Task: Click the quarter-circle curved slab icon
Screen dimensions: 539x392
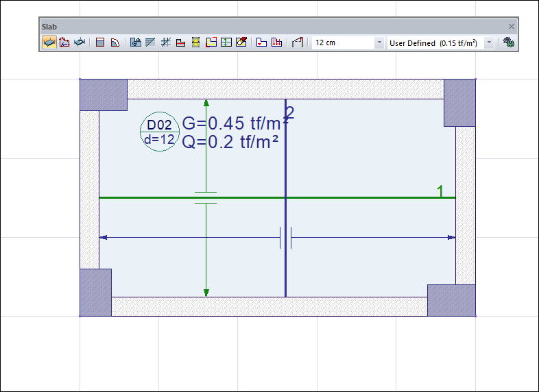Action: [x=115, y=42]
